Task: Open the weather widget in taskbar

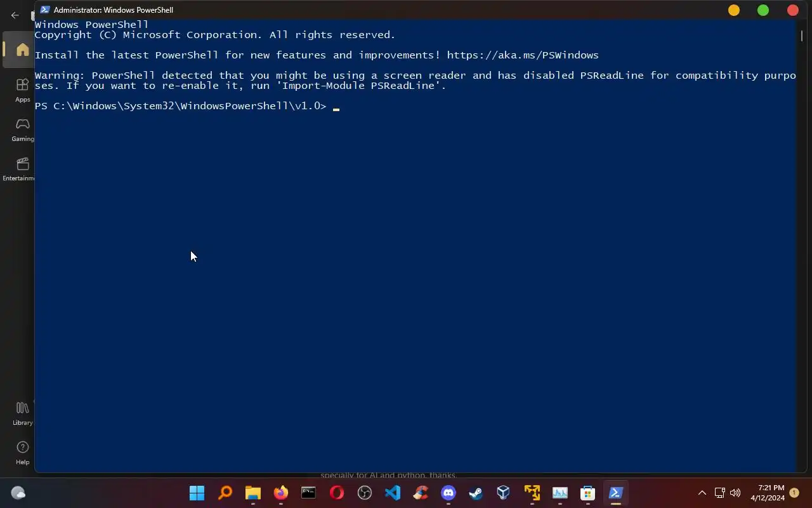Action: pos(18,493)
